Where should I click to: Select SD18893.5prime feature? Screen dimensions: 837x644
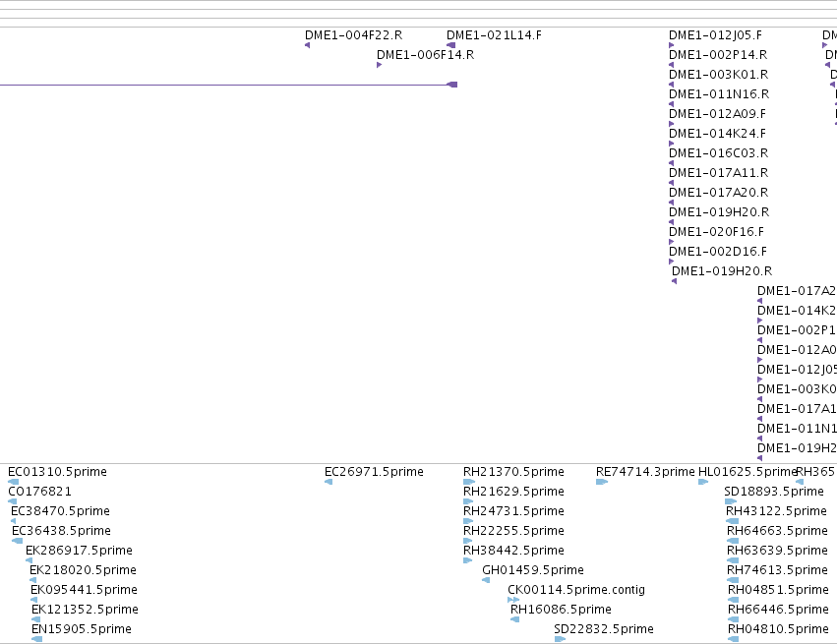click(x=774, y=492)
